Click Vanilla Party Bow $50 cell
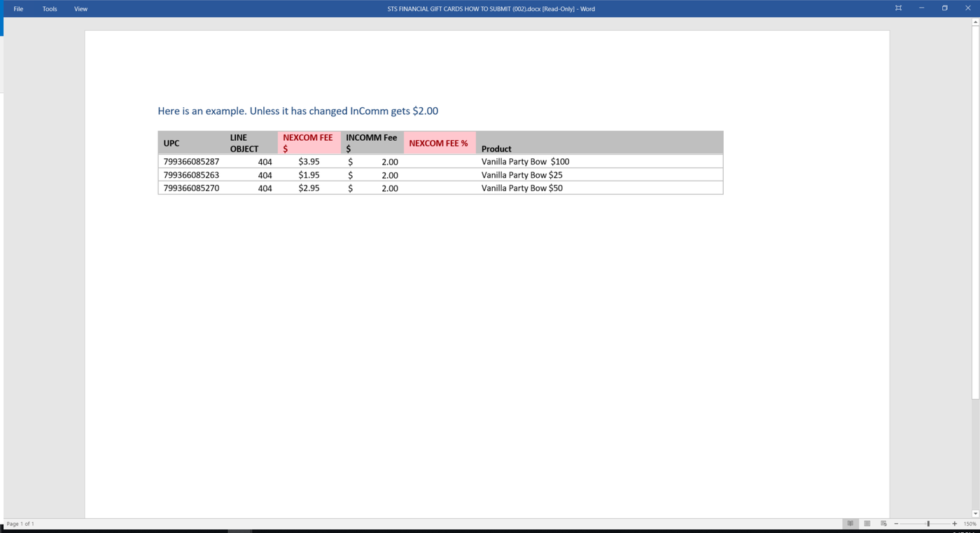 pyautogui.click(x=521, y=188)
